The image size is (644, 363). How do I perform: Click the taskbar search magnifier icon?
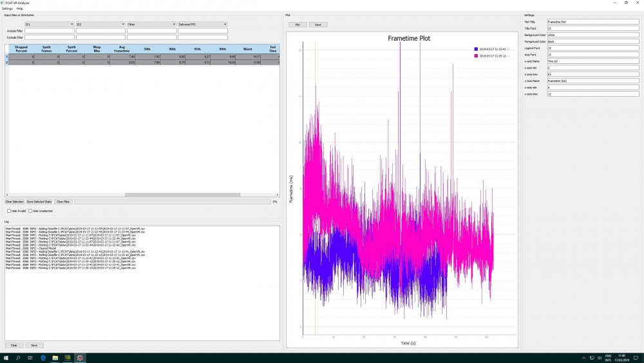point(18,357)
